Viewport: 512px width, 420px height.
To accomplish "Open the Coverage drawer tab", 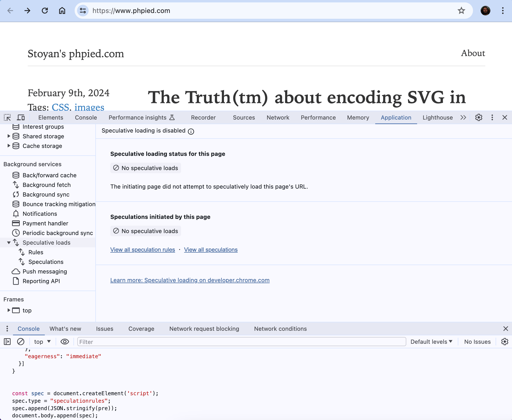I will pos(141,329).
